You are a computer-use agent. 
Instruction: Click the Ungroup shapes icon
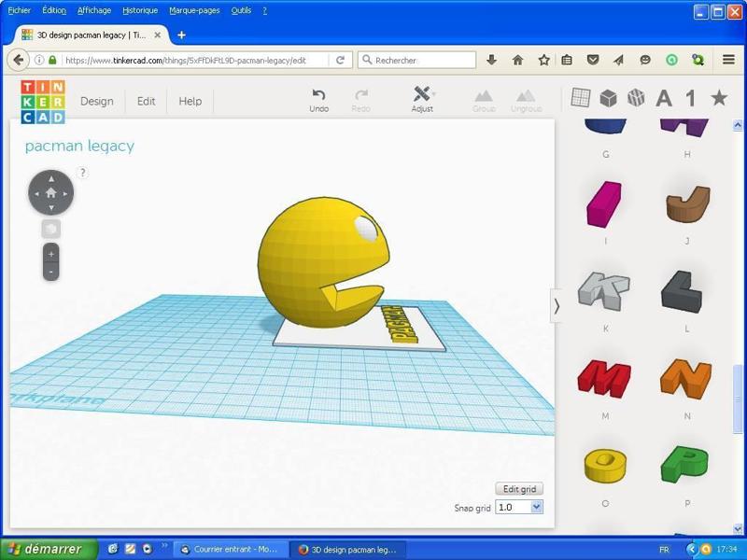(526, 96)
